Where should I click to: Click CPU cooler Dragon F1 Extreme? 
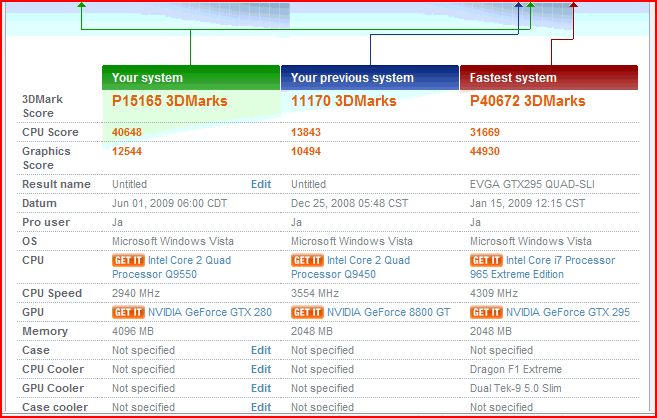pos(516,369)
